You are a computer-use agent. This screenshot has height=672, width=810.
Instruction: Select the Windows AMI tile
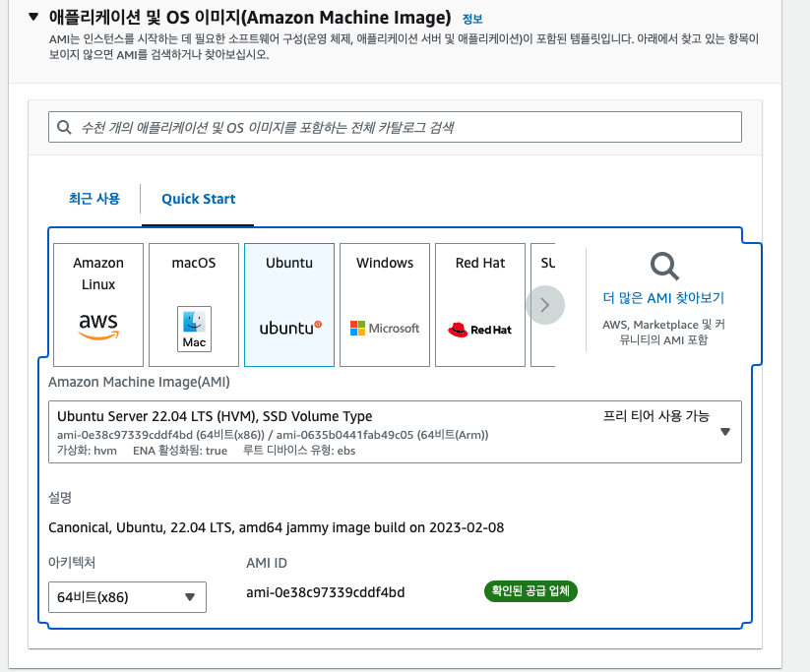click(x=385, y=305)
